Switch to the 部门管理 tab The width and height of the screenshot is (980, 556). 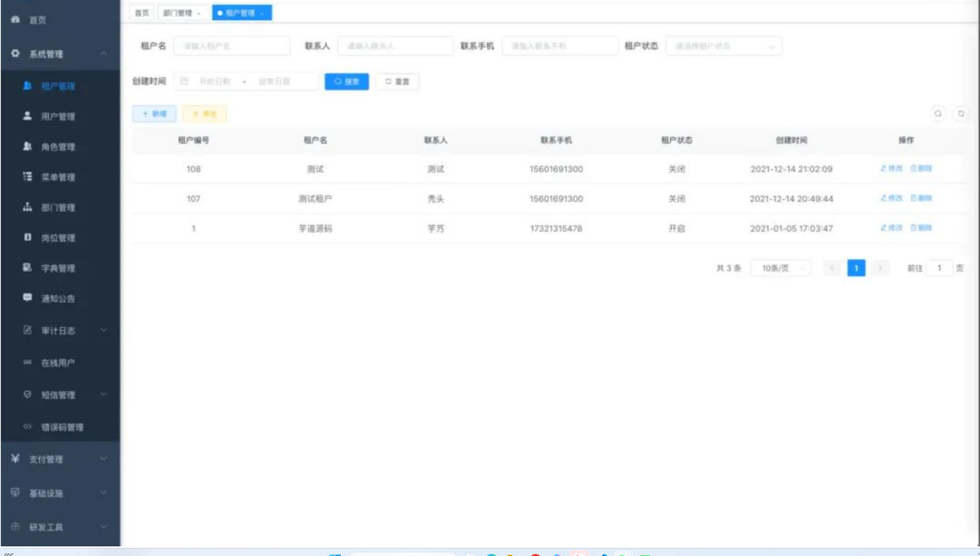click(x=182, y=13)
